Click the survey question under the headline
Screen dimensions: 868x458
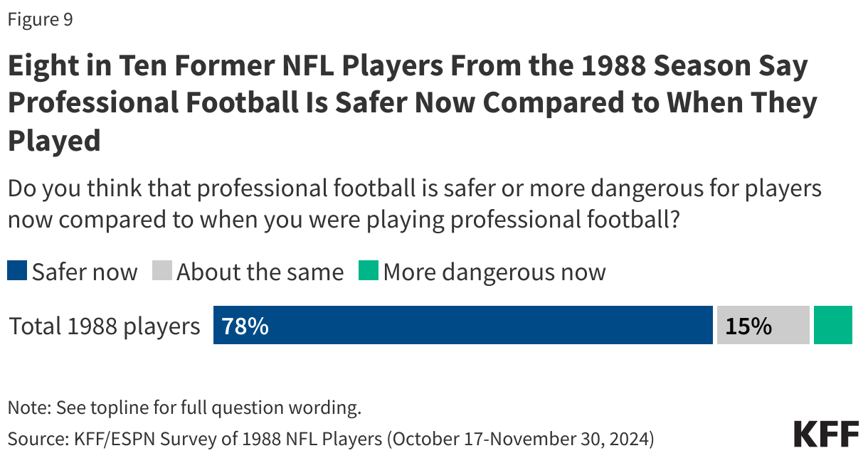(x=414, y=204)
